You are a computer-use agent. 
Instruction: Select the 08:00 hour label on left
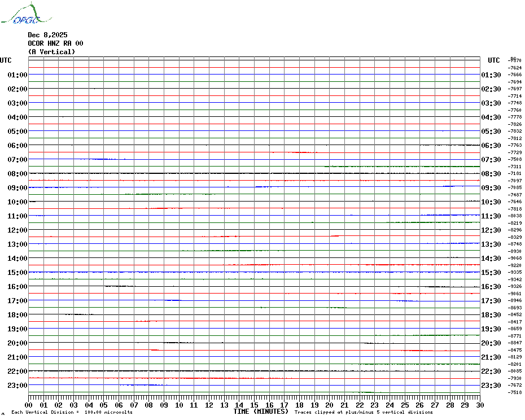click(17, 174)
